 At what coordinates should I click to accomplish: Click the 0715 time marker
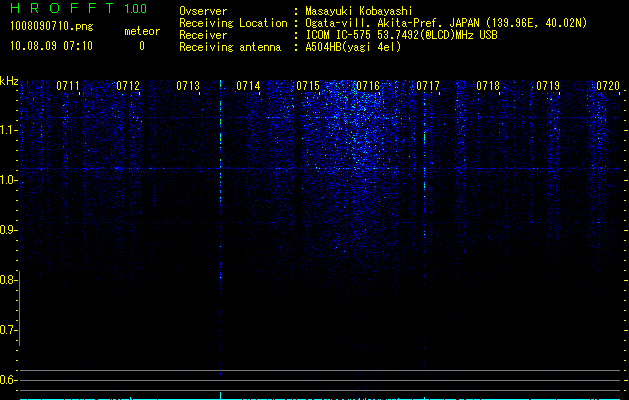[x=308, y=86]
